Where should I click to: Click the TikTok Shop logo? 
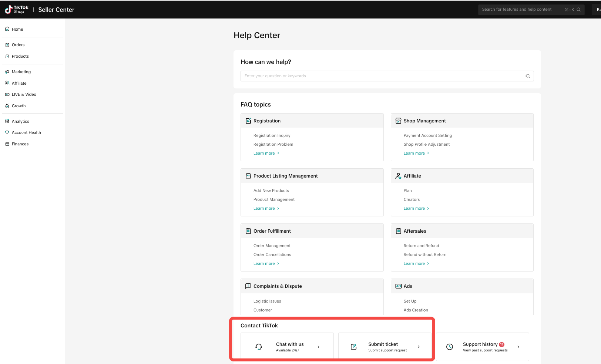coord(17,10)
